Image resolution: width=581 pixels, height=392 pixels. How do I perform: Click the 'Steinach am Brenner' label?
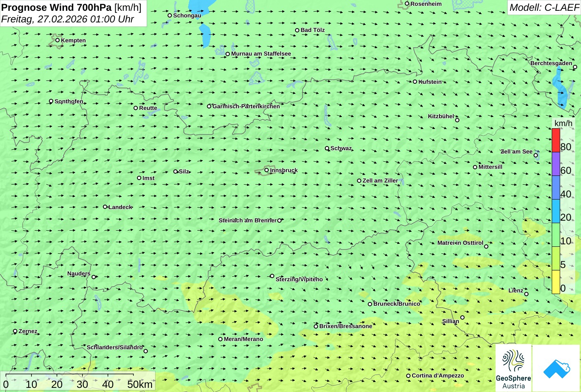[x=247, y=220]
